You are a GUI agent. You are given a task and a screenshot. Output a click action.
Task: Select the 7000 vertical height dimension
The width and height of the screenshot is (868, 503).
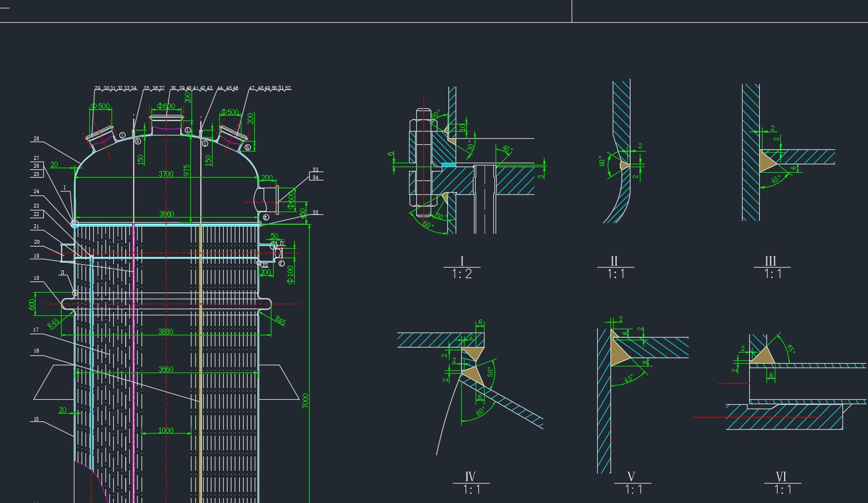point(305,401)
